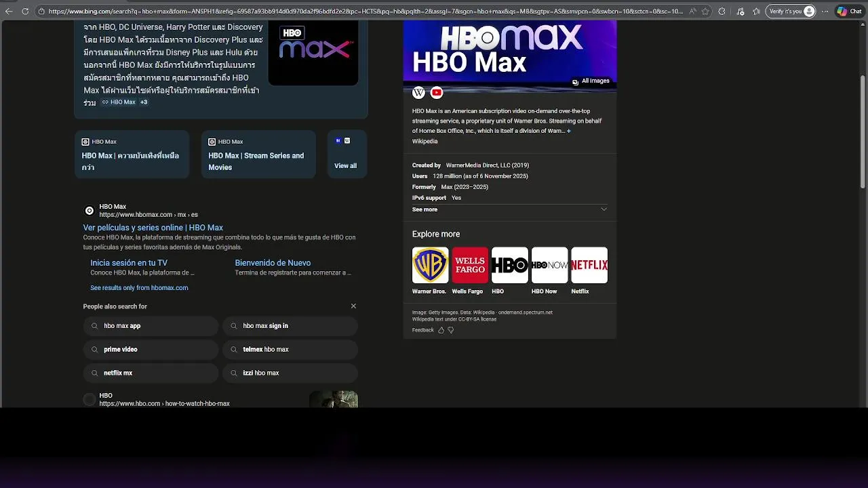Image resolution: width=868 pixels, height=488 pixels.
Task: Click the Verify it's you profile button
Action: [x=791, y=12]
